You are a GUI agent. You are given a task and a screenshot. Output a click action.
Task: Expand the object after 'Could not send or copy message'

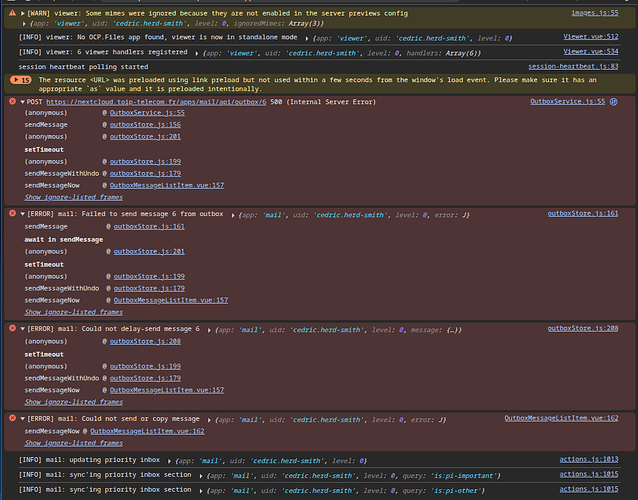pyautogui.click(x=209, y=420)
